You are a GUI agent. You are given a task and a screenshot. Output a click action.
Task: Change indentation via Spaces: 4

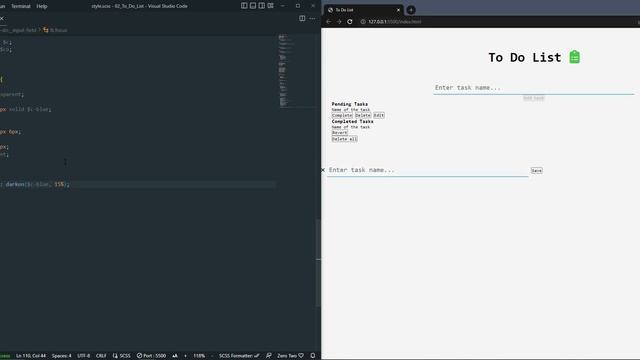point(61,356)
